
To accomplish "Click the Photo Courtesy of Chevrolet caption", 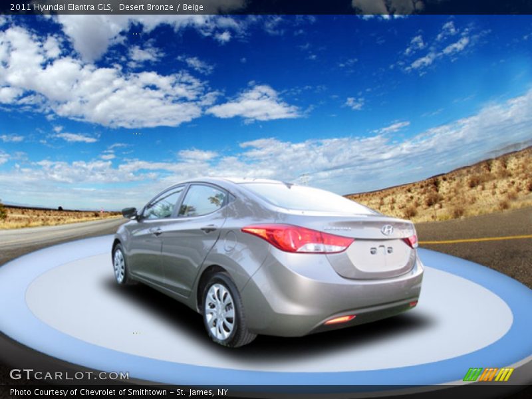I will pyautogui.click(x=119, y=392).
